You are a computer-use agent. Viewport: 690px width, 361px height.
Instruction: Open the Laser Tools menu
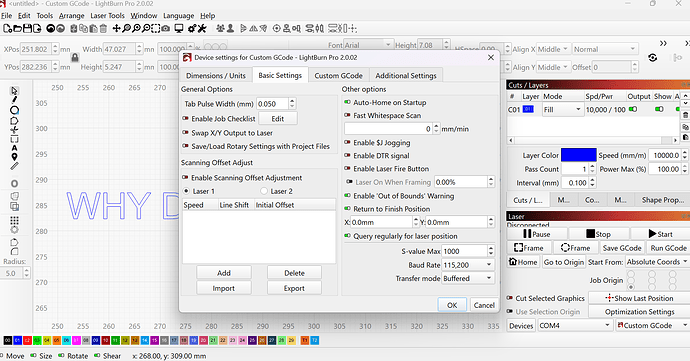click(107, 16)
